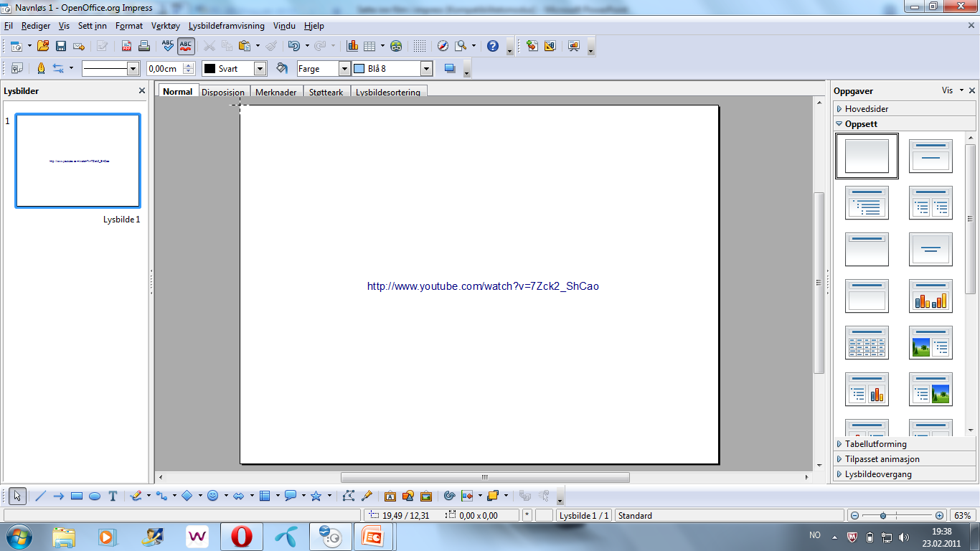The height and width of the screenshot is (551, 980).
Task: Open Opera from the Windows taskbar
Action: (241, 537)
